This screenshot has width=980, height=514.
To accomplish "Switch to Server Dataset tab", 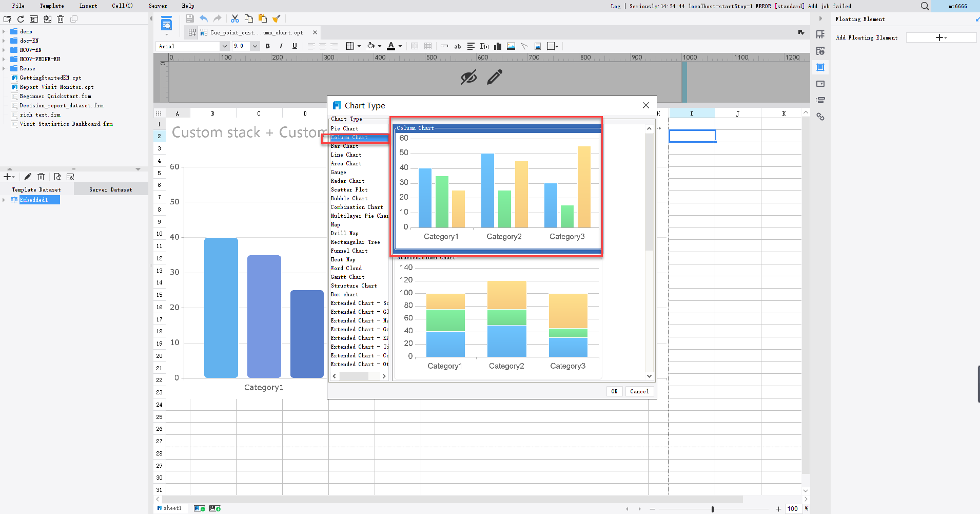I will point(111,190).
